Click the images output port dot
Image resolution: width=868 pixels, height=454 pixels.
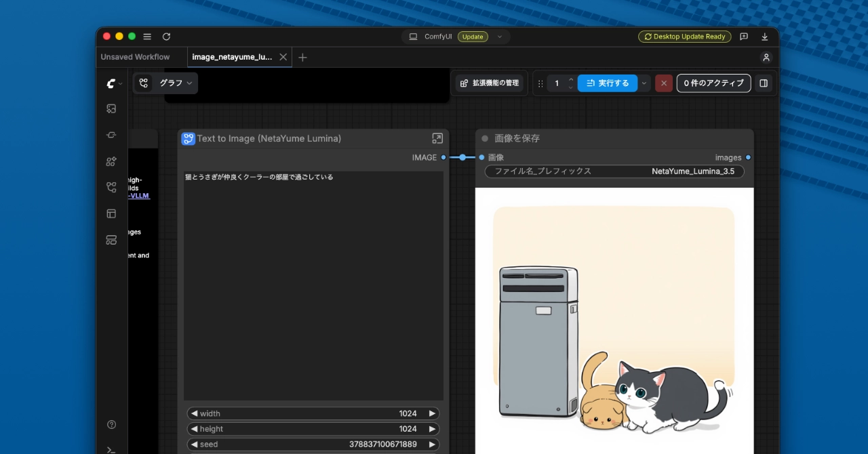point(748,157)
